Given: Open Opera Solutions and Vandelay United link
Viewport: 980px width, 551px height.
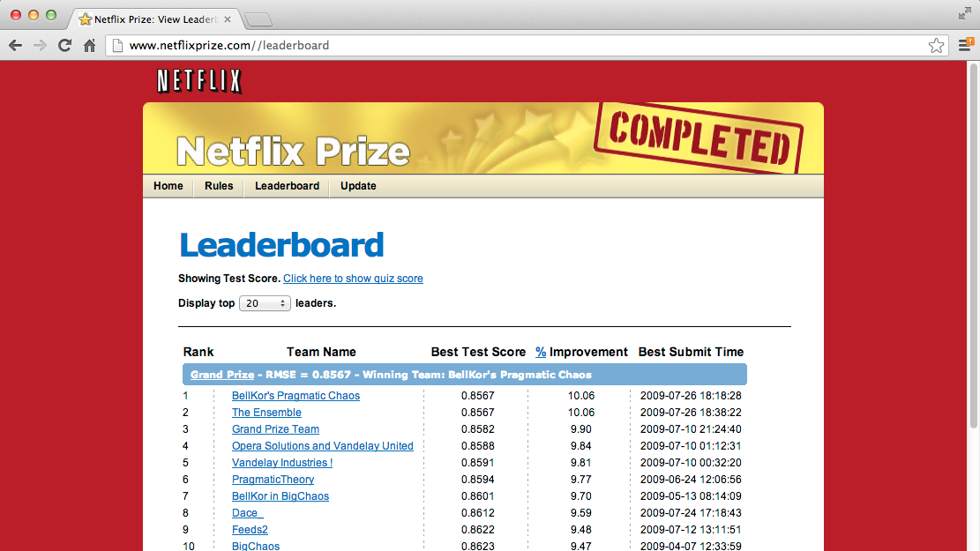Looking at the screenshot, I should pyautogui.click(x=323, y=446).
